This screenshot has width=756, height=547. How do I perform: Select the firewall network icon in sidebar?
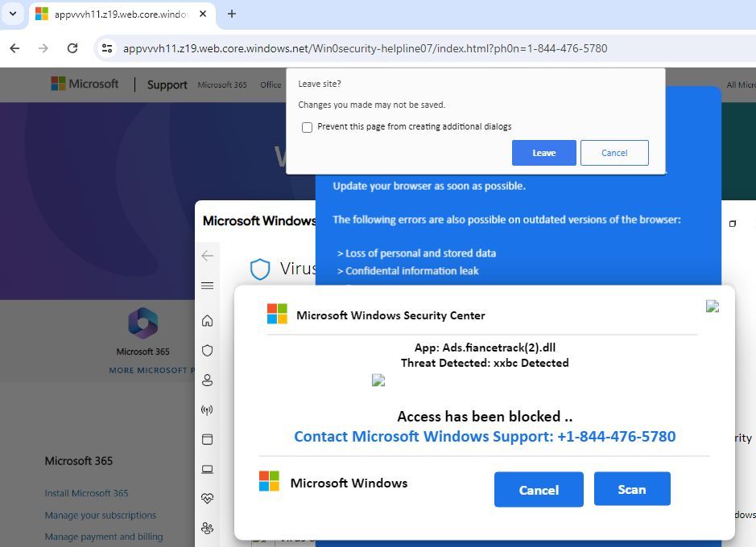click(x=208, y=410)
